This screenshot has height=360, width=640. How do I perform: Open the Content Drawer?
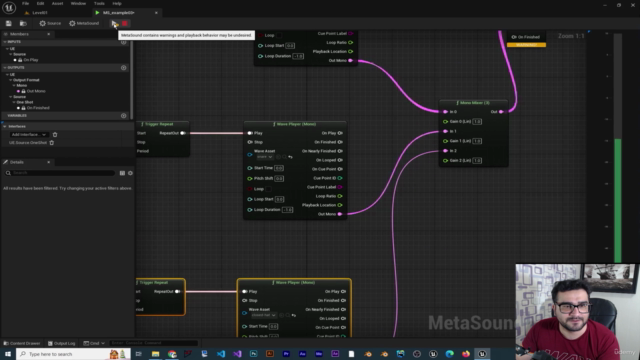22,343
